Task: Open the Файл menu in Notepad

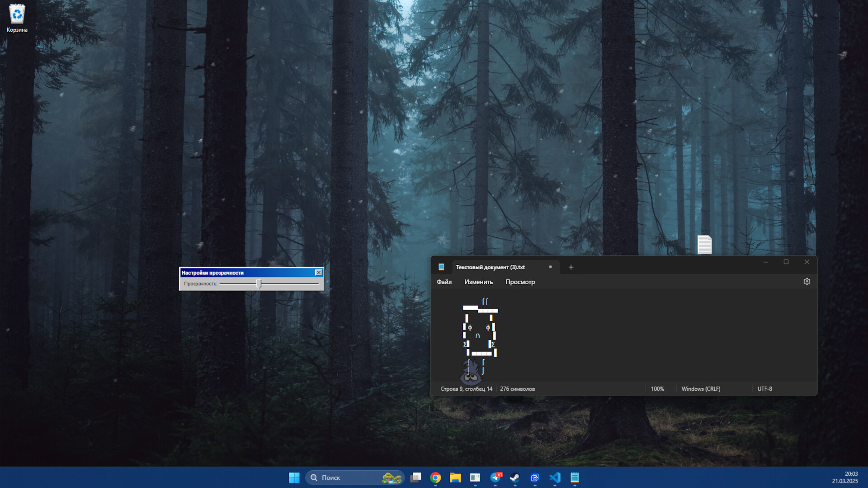Action: click(443, 282)
